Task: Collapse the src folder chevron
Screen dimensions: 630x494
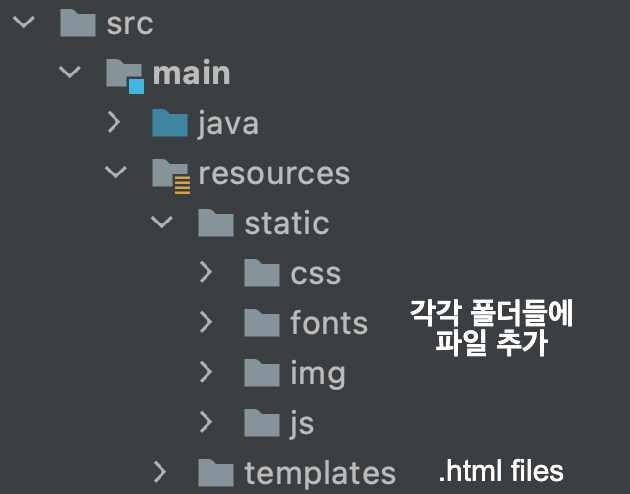Action: click(x=24, y=22)
